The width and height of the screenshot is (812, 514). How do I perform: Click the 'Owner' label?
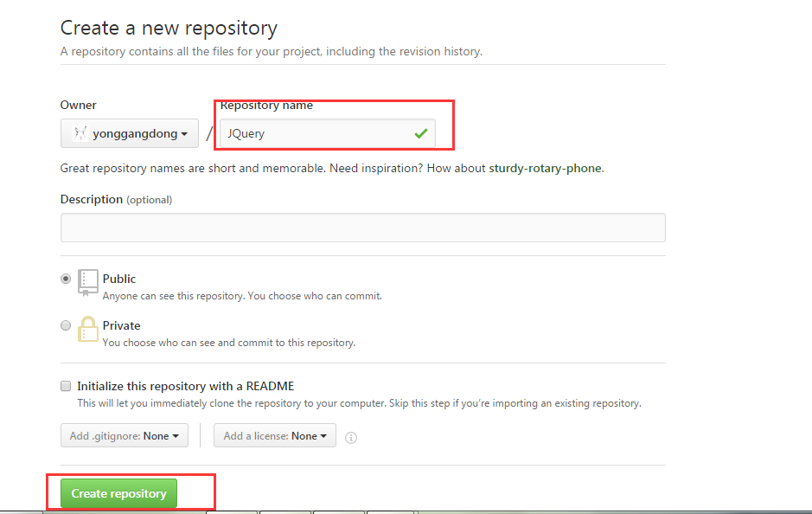coord(78,106)
